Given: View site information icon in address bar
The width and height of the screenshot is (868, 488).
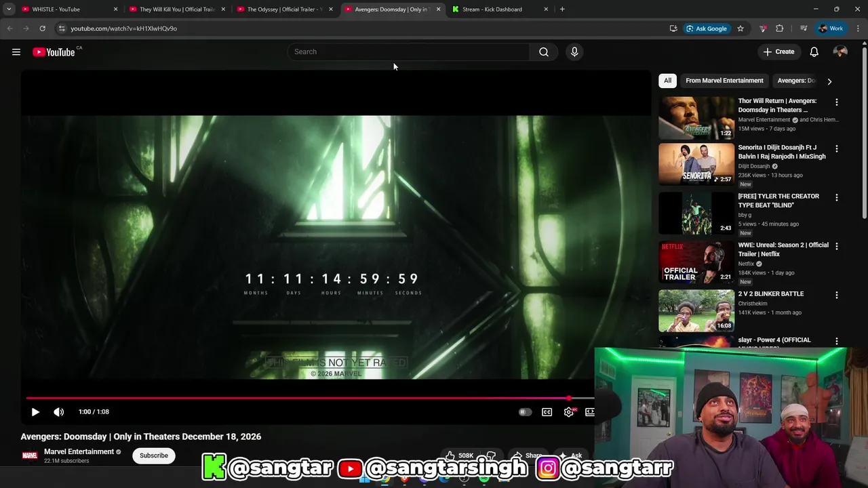Looking at the screenshot, I should (x=62, y=28).
